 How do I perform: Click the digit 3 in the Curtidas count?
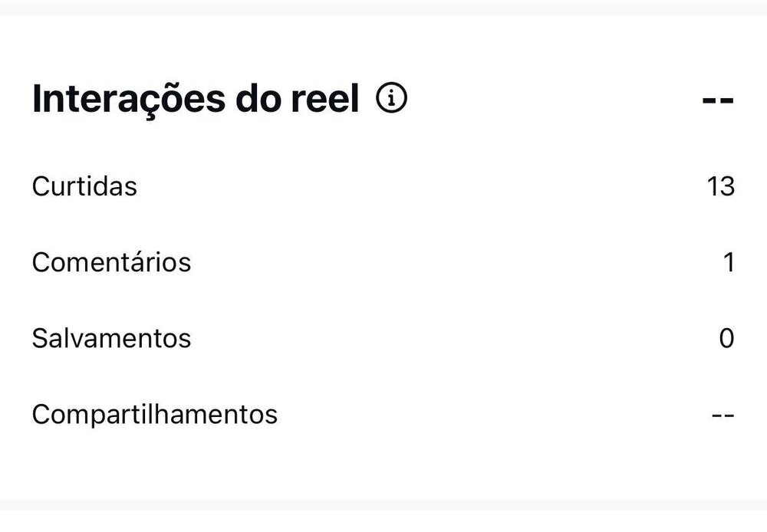coord(727,186)
